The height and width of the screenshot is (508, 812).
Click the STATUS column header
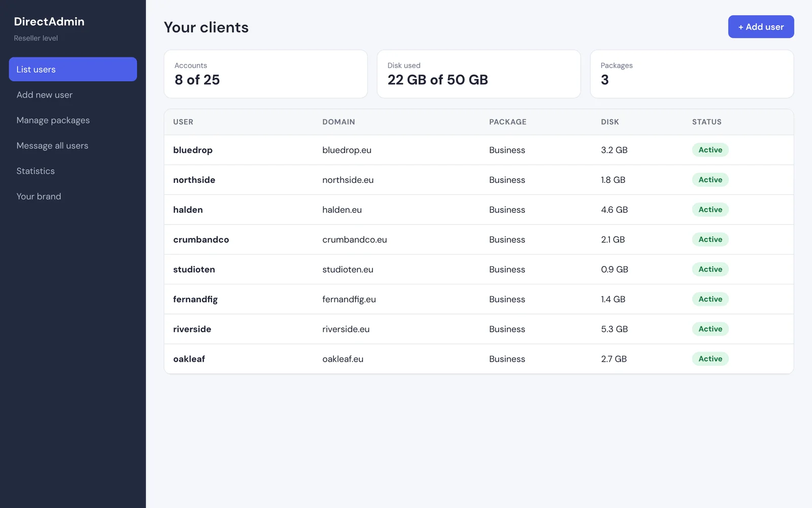[706, 122]
